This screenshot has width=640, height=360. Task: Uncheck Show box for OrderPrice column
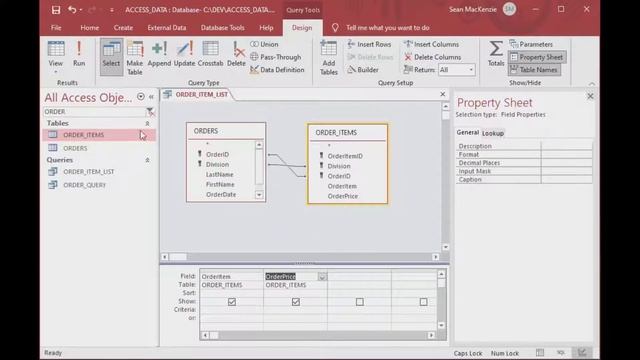296,302
